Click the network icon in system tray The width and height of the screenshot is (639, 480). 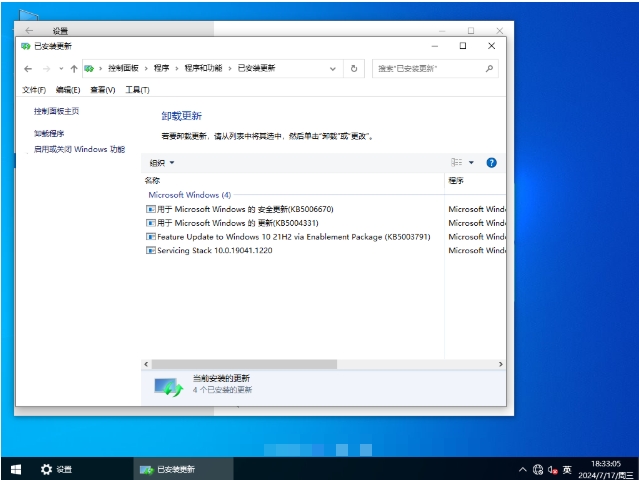(x=537, y=469)
